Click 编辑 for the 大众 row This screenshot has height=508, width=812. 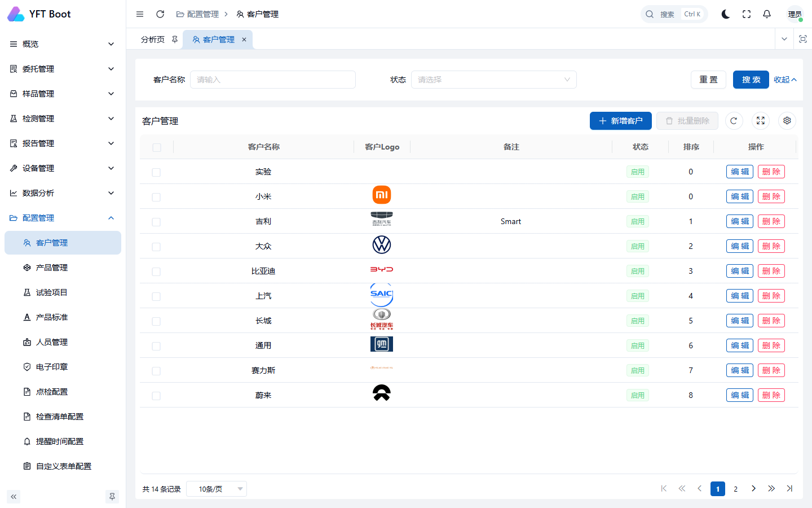740,246
